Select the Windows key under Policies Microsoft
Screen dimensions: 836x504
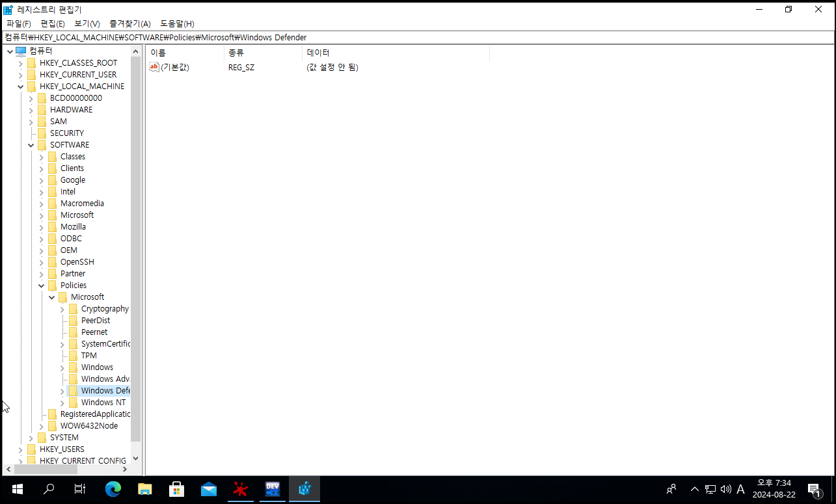pos(97,367)
